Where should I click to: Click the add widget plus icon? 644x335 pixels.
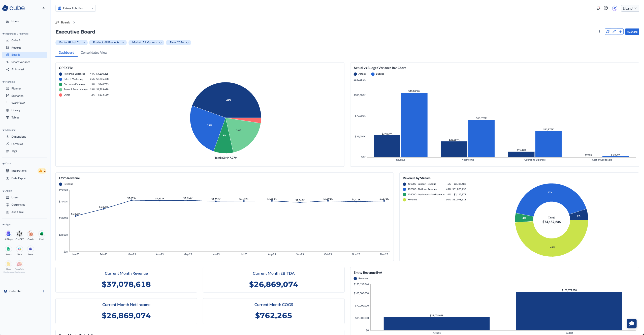(620, 32)
